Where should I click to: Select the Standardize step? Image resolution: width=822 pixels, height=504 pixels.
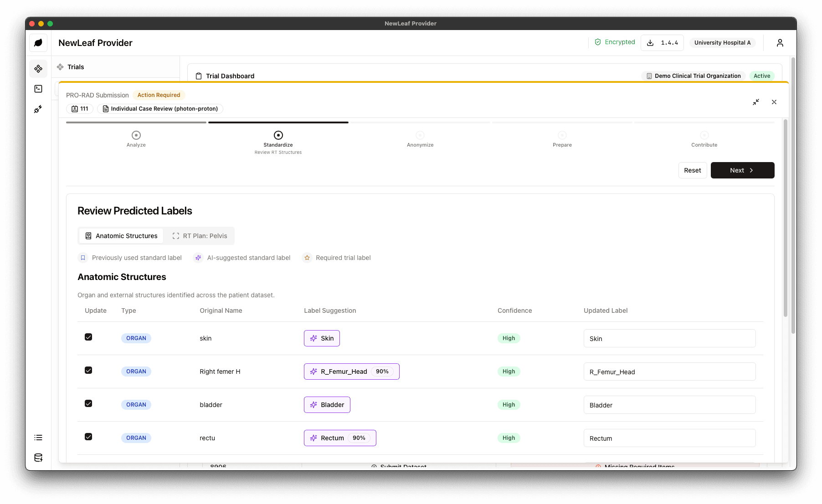pyautogui.click(x=278, y=142)
